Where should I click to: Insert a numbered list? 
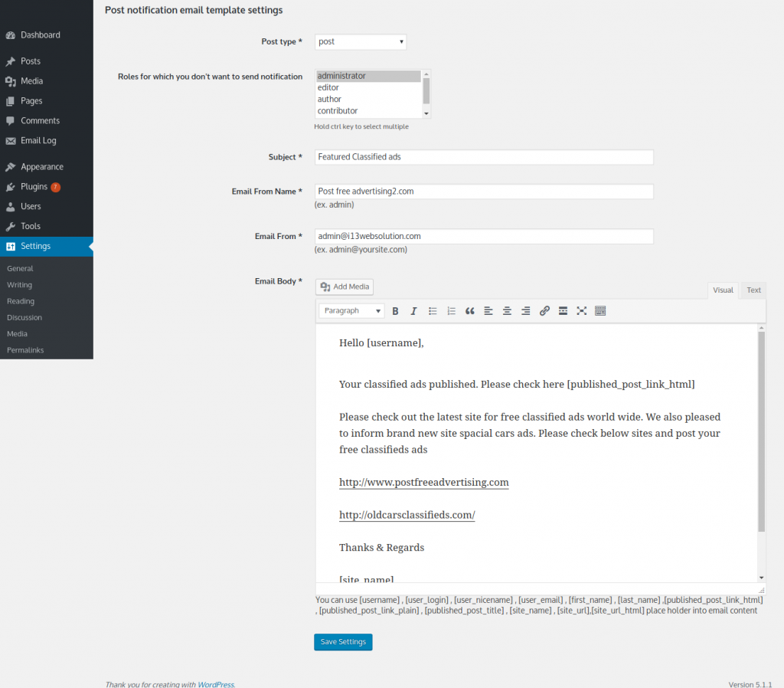click(451, 311)
